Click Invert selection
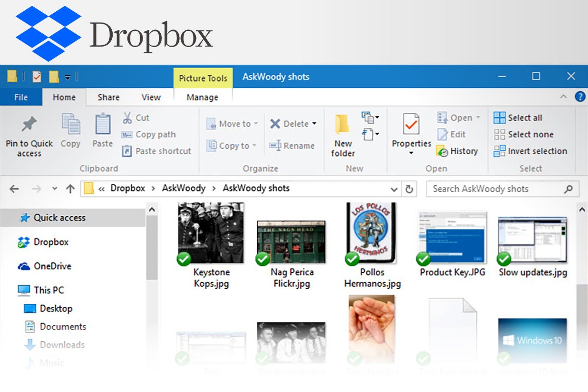The height and width of the screenshot is (392, 588). (530, 151)
